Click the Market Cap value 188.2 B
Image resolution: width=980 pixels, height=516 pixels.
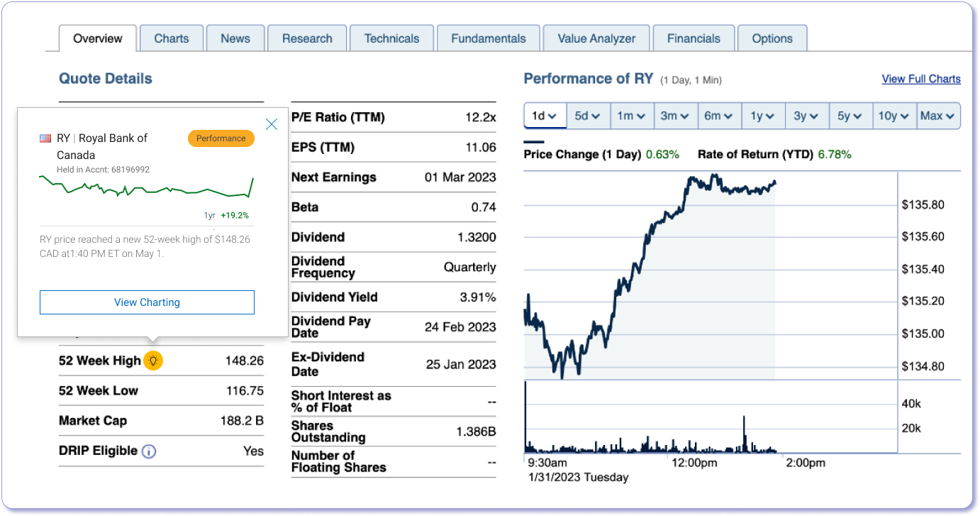tap(242, 421)
